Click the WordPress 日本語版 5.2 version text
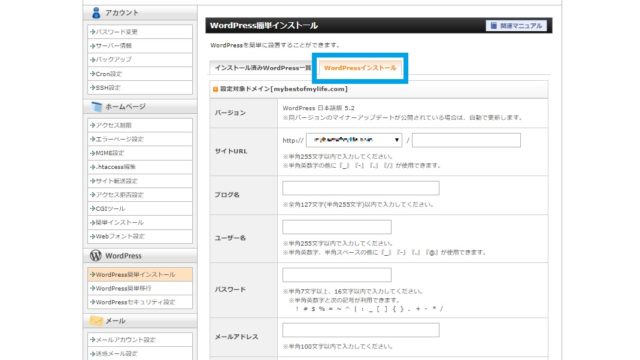The image size is (640, 360). [x=318, y=108]
